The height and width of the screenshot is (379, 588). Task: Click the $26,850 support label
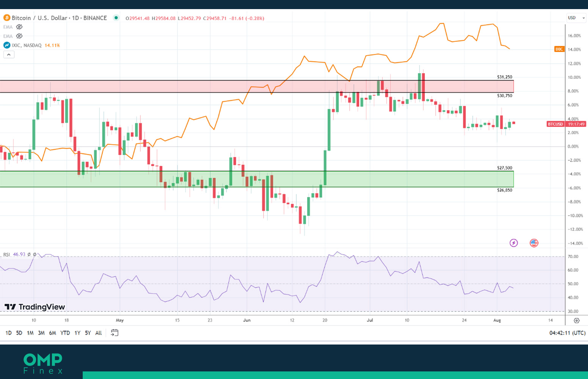(505, 190)
